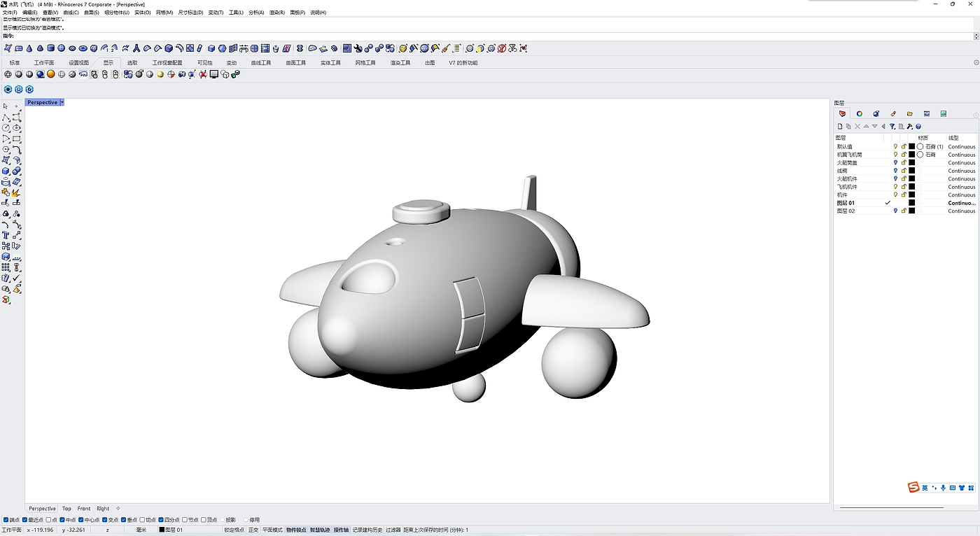Open the Perspective viewport title dropdown arrow
Viewport: 980px width, 536px height.
(62, 102)
